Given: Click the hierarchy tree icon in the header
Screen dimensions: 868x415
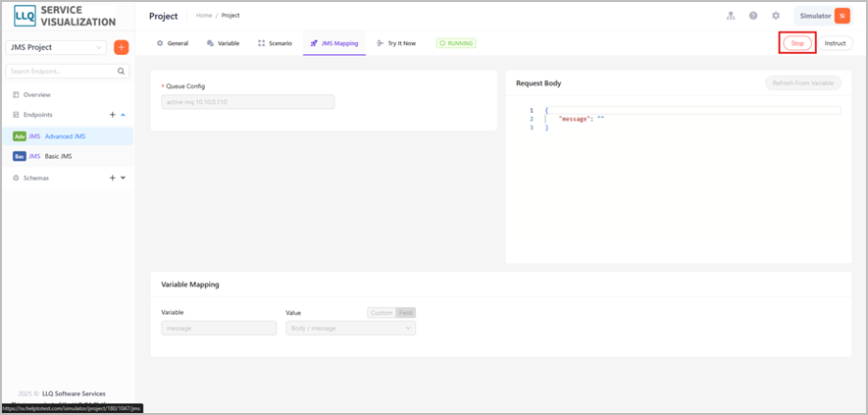Looking at the screenshot, I should [731, 16].
